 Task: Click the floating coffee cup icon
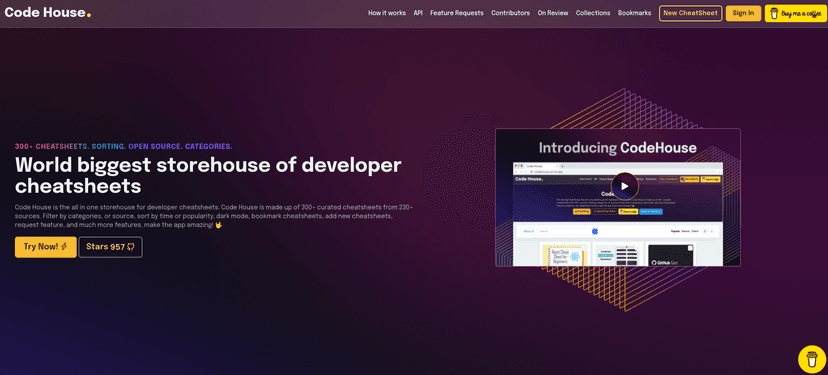(812, 359)
